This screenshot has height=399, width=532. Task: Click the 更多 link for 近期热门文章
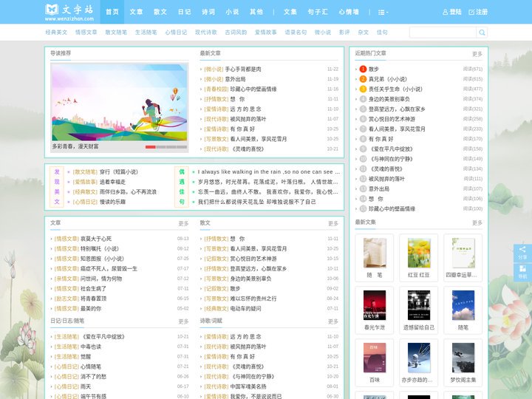(477, 54)
